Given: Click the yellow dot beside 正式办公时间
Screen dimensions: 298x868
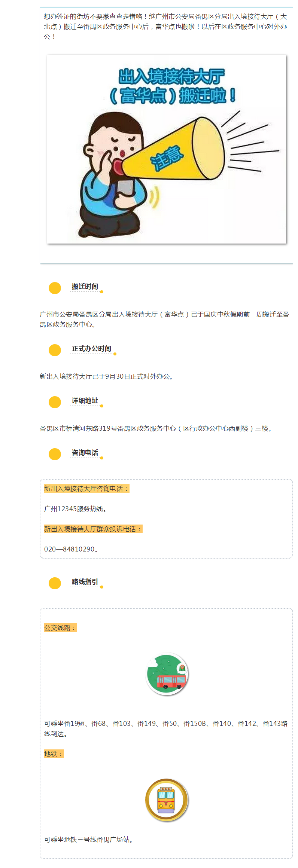Looking at the screenshot, I should pos(55,350).
